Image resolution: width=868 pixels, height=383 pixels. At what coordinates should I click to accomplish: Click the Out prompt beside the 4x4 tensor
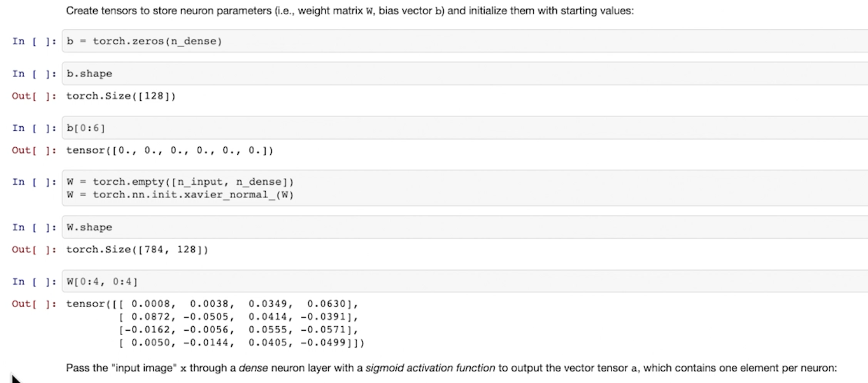pos(34,304)
